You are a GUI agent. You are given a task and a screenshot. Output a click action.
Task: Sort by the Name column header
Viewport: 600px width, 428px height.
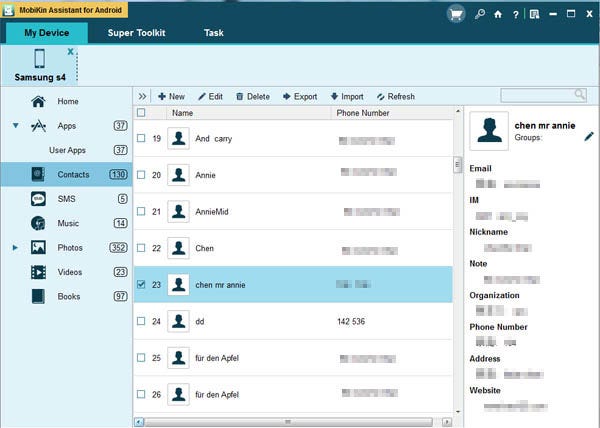click(x=249, y=113)
